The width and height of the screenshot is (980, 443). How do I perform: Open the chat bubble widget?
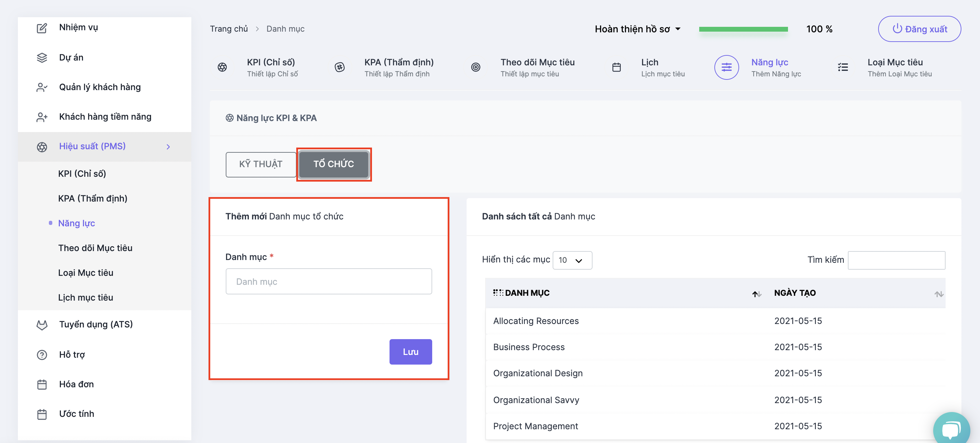coord(951,429)
